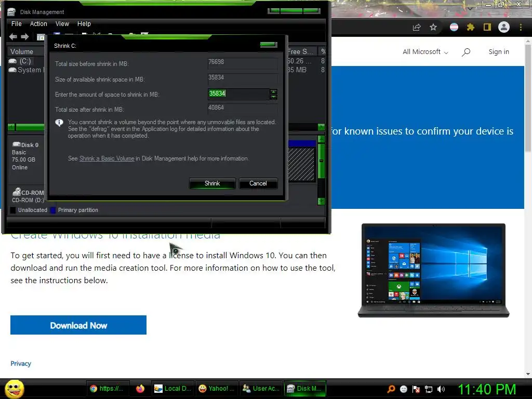Open the File menu
The height and width of the screenshot is (399, 532).
pos(16,24)
